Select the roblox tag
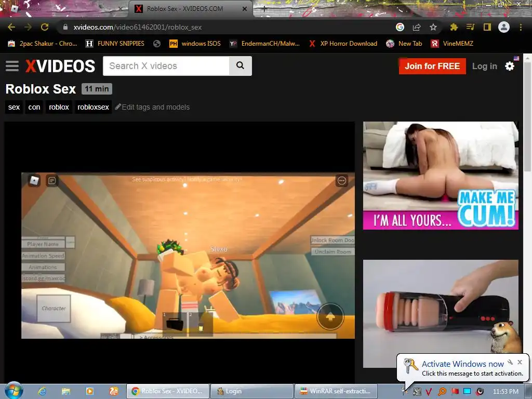Screen dimensions: 532x399 click(x=59, y=107)
